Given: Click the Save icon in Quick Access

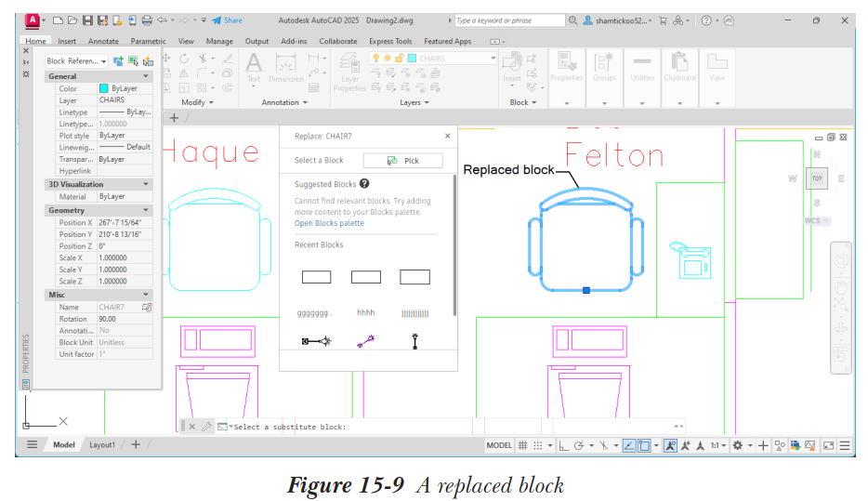Looking at the screenshot, I should pos(87,20).
